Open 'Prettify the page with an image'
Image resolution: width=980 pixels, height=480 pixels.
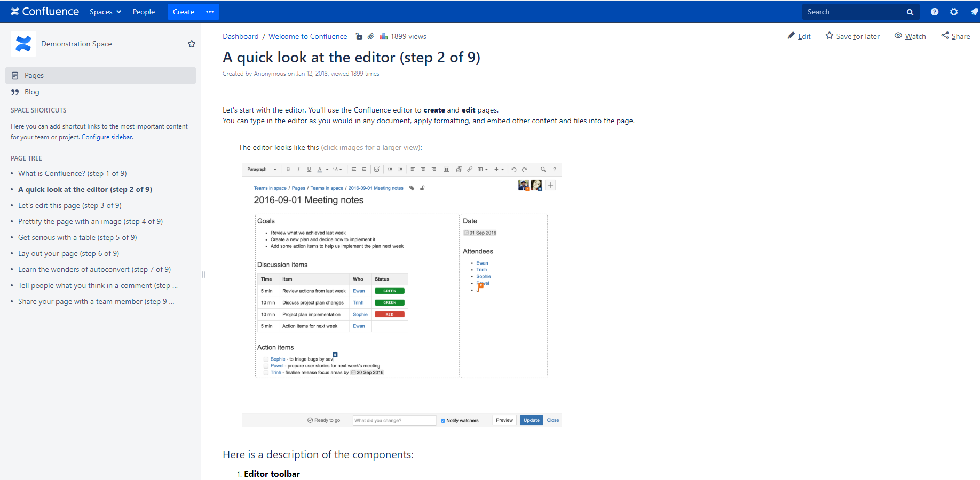click(x=91, y=221)
